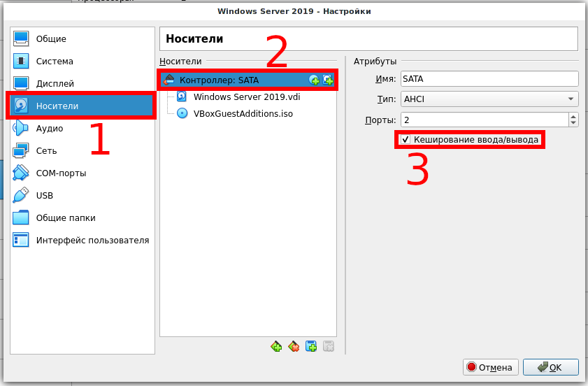Viewport: 588px width, 386px height.
Task: Click the optical disc icon beside VBoxGuestAdditions.iso
Action: click(x=182, y=113)
